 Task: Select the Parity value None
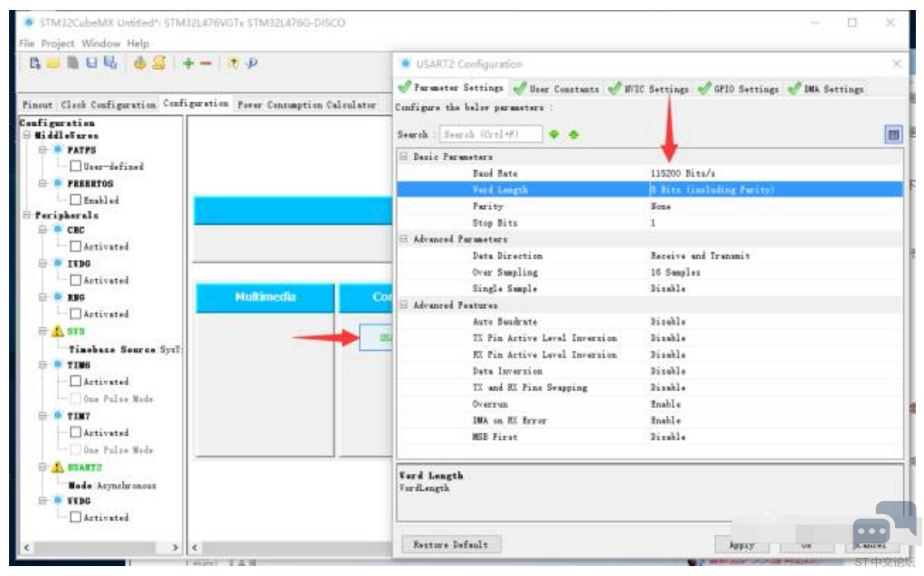pos(661,206)
